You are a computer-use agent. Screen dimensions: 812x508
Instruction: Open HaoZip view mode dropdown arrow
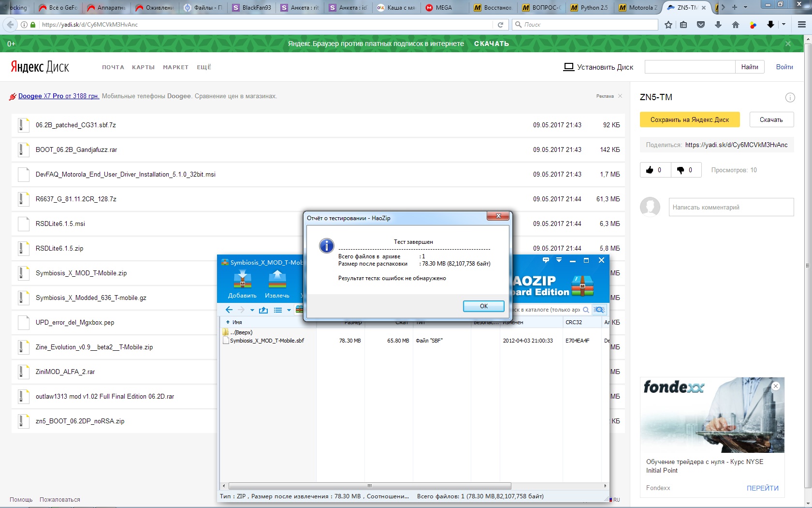tap(289, 310)
